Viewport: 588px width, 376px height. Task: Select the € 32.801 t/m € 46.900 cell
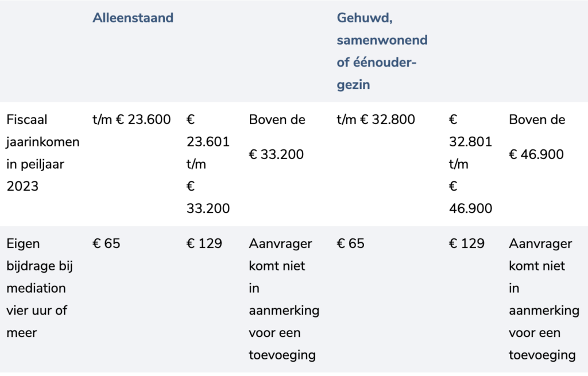(470, 164)
